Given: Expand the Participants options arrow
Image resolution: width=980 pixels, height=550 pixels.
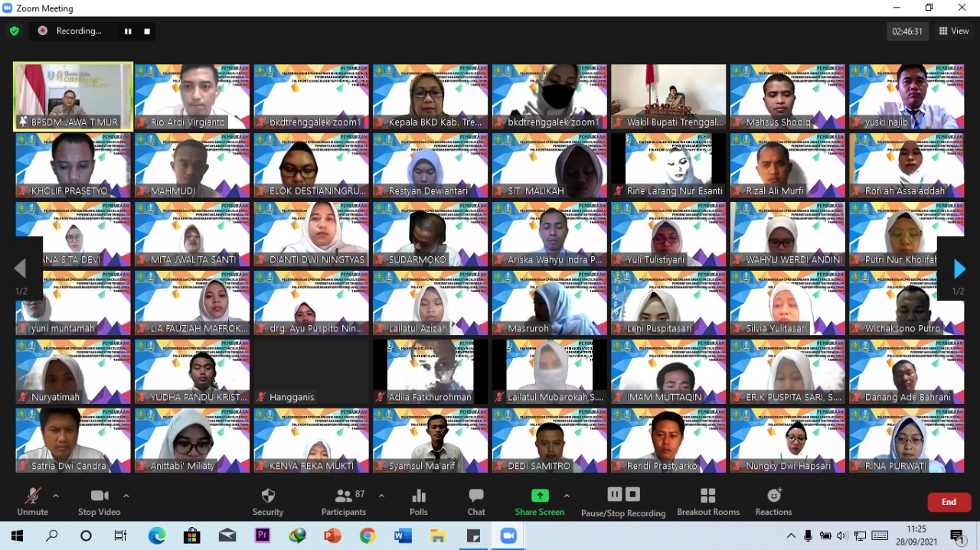Looking at the screenshot, I should click(x=381, y=496).
